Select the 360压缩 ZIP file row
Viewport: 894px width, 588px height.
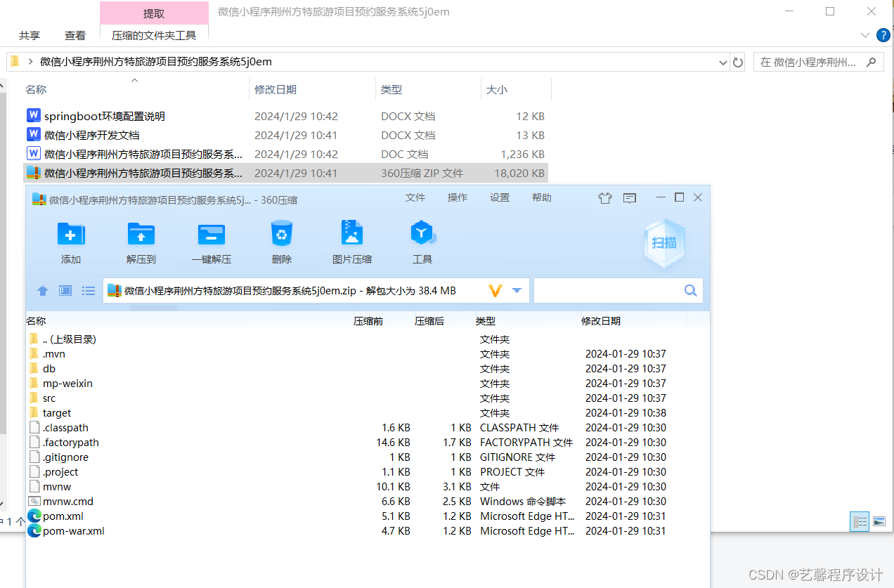(x=285, y=173)
